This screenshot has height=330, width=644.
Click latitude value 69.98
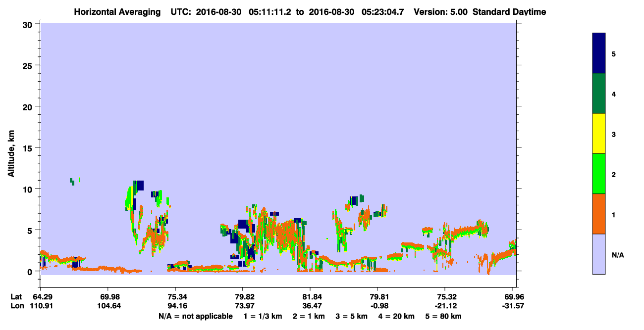click(x=107, y=297)
